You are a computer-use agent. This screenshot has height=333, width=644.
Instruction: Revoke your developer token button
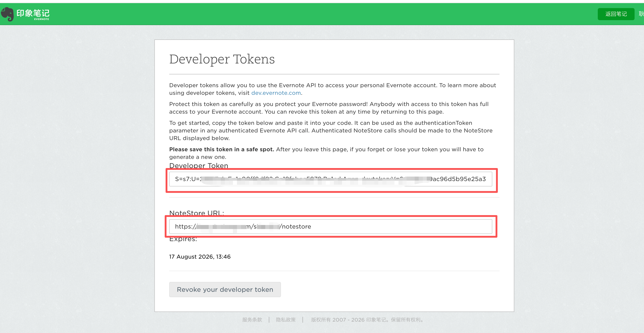(x=225, y=290)
